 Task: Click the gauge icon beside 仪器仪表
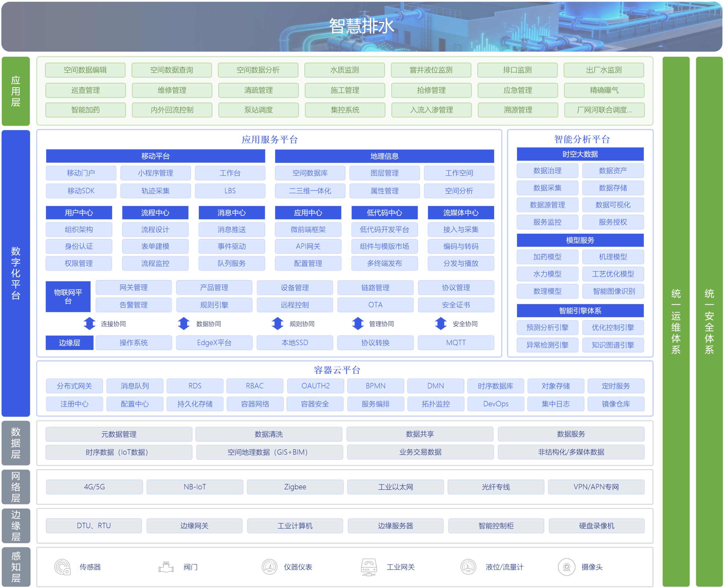[269, 567]
